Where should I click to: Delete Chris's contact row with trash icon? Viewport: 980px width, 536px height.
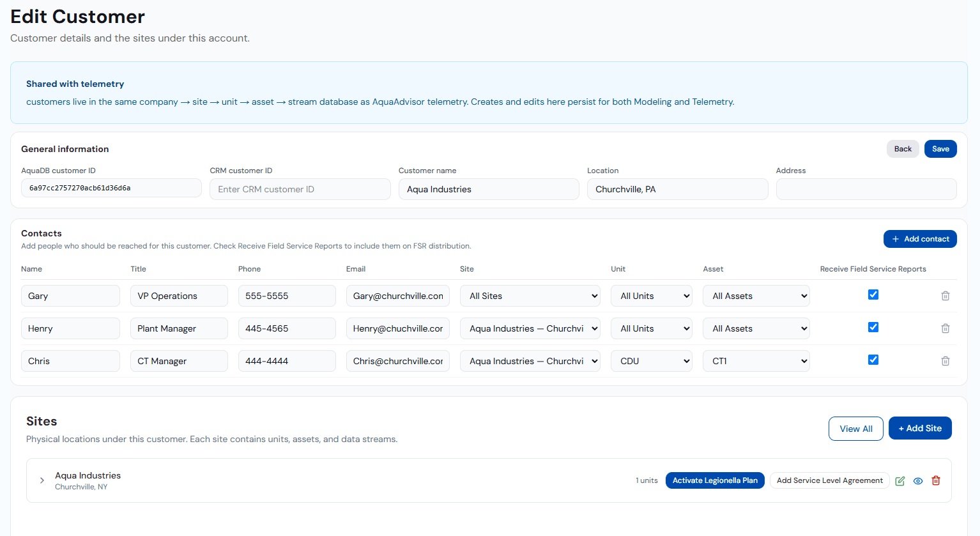[946, 361]
